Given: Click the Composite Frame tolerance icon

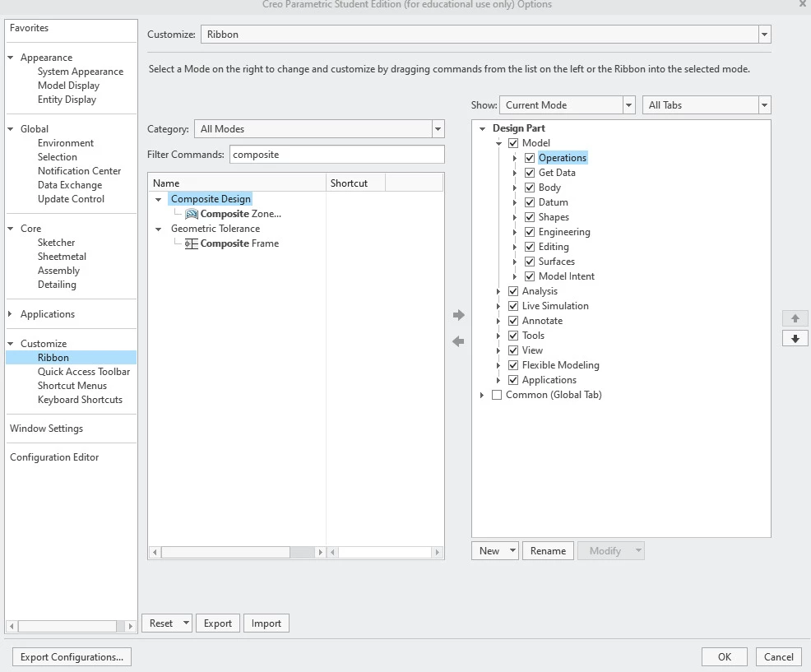Looking at the screenshot, I should [x=192, y=243].
